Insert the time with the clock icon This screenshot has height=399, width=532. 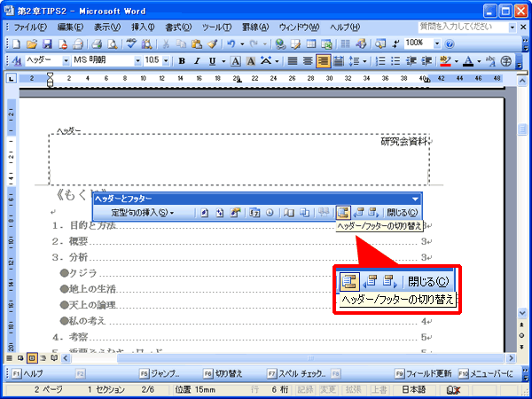click(270, 213)
